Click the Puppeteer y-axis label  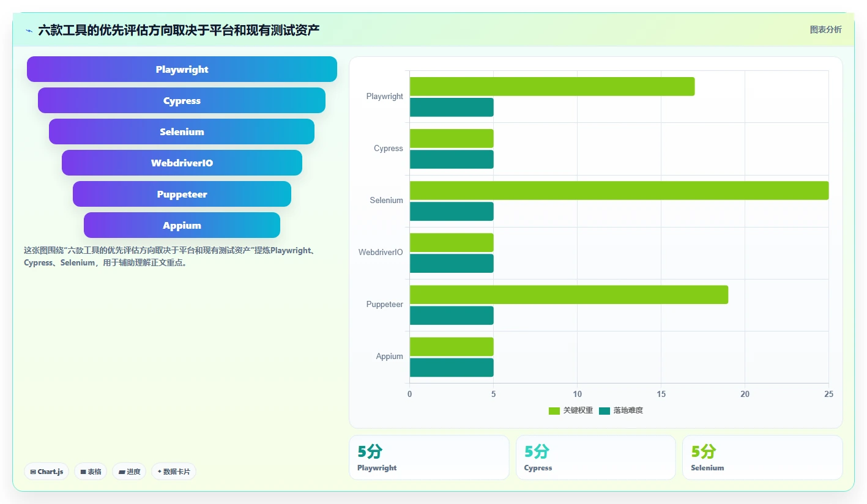385,304
